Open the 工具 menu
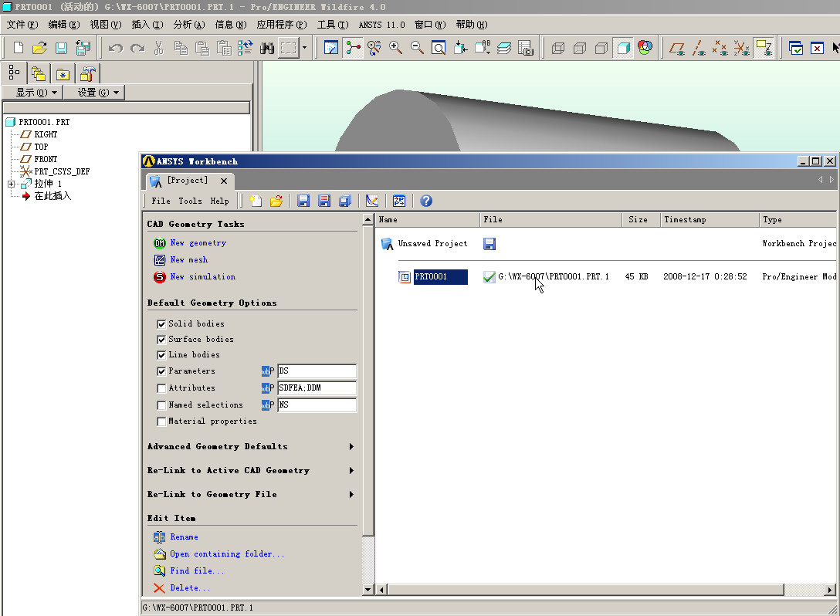This screenshot has width=840, height=616. point(333,25)
